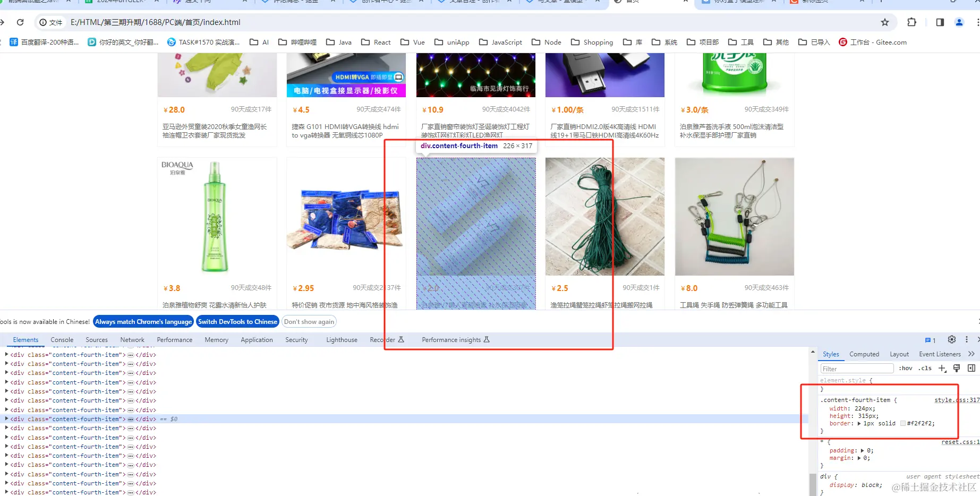Click Switch DevTools to Chinese button
This screenshot has height=496, width=980.
pos(237,322)
